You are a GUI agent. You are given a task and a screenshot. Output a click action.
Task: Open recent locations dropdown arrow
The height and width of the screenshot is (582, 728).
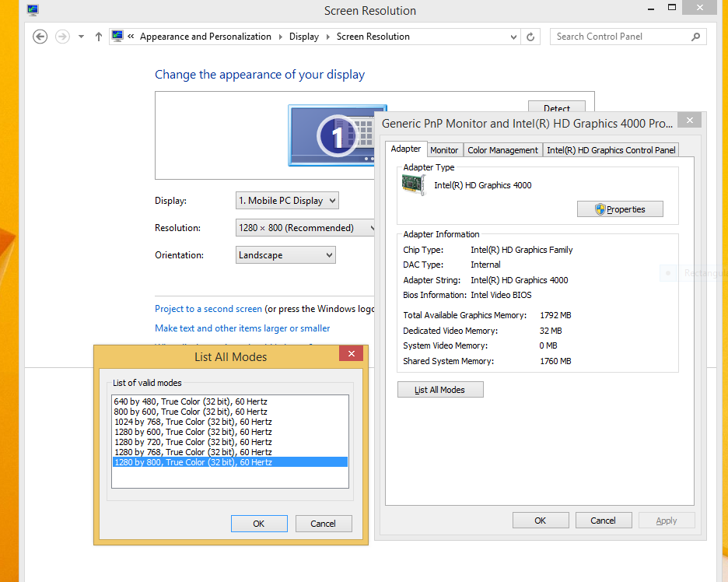pos(81,37)
